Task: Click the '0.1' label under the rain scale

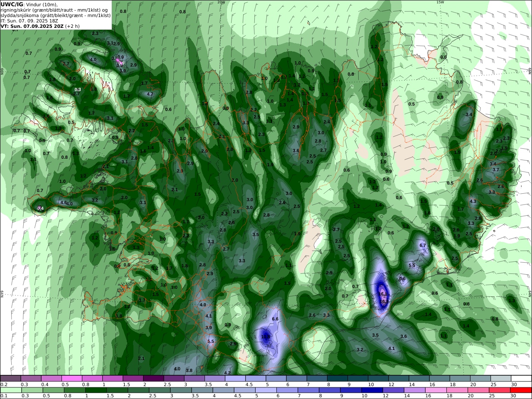Action: (x=4, y=396)
